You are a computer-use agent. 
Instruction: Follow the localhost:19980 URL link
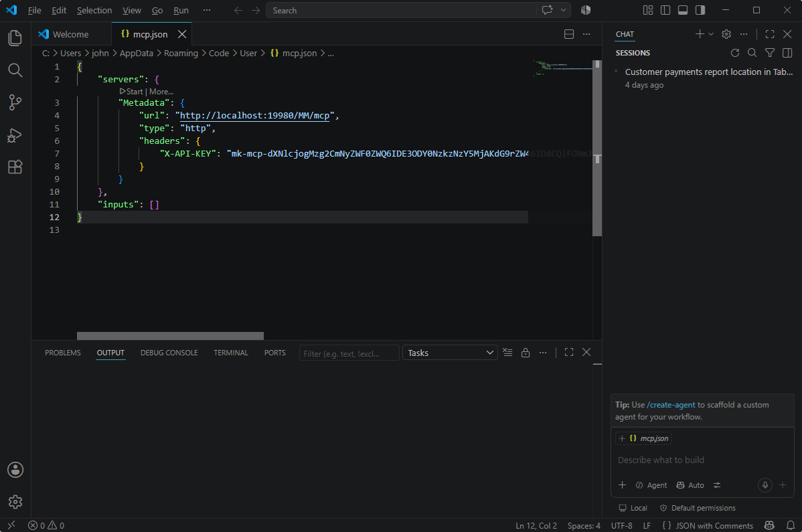coord(254,116)
